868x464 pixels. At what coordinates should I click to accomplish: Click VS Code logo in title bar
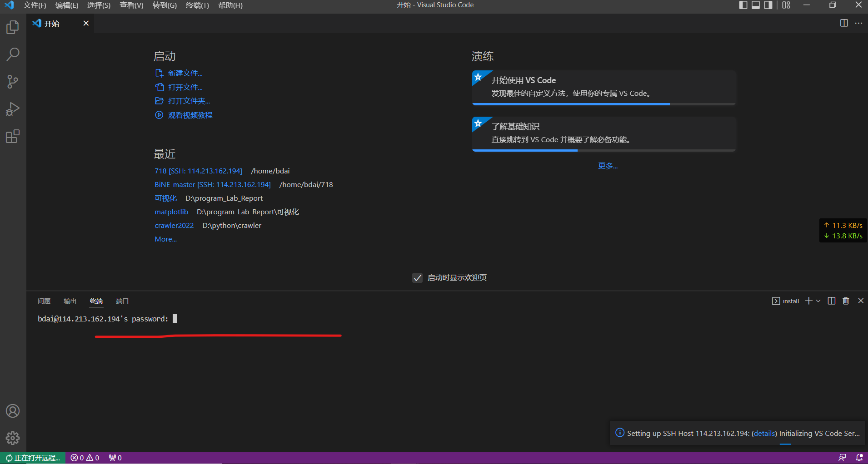tap(9, 5)
